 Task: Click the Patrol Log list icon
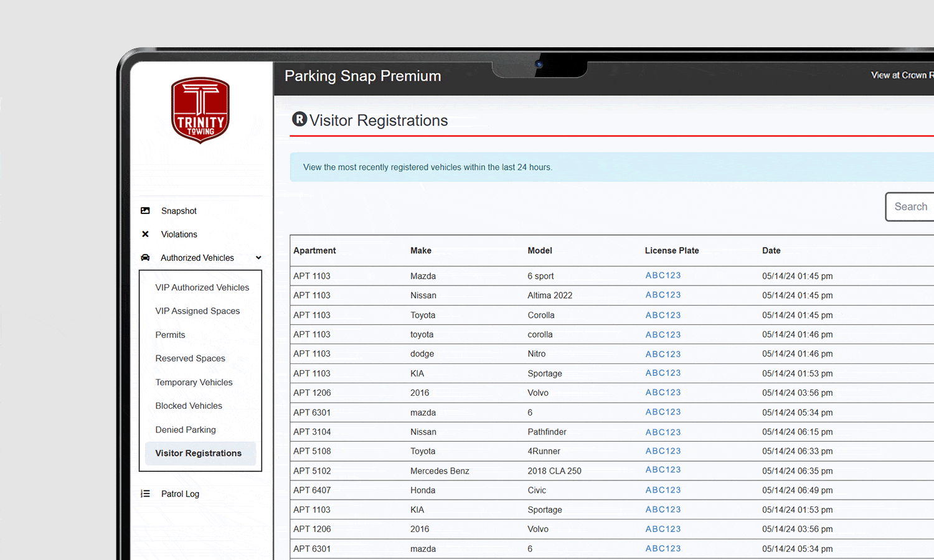[145, 493]
